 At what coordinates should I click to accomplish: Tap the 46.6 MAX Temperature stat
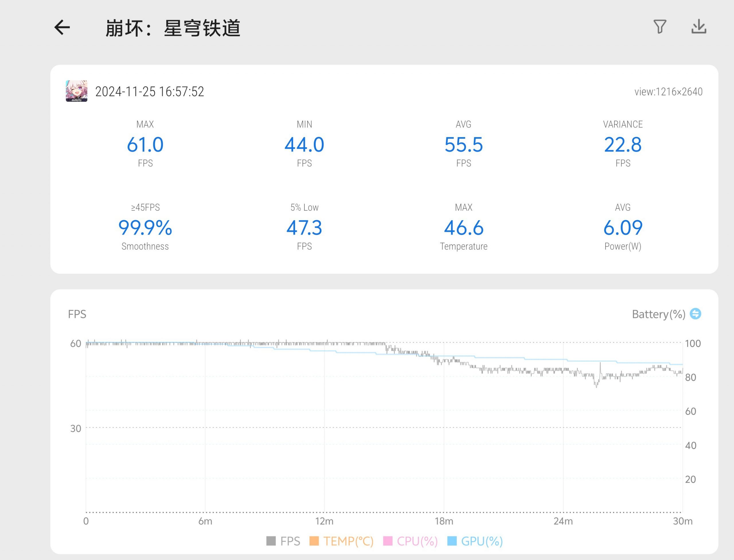pos(464,228)
